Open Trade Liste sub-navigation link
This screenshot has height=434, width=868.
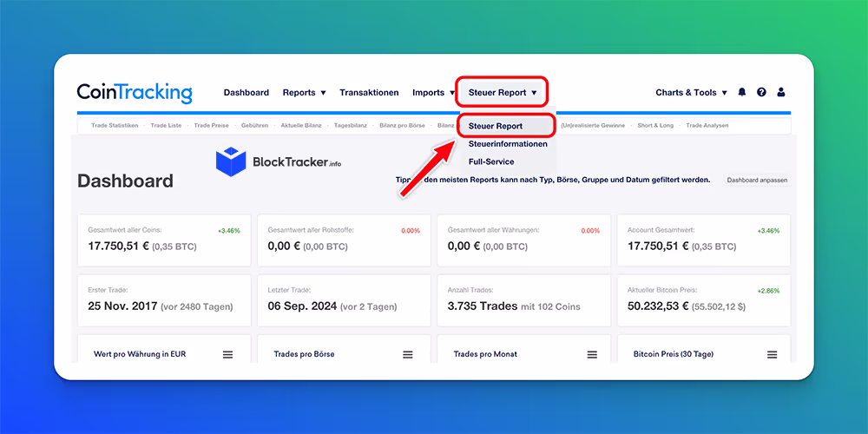[x=166, y=126]
